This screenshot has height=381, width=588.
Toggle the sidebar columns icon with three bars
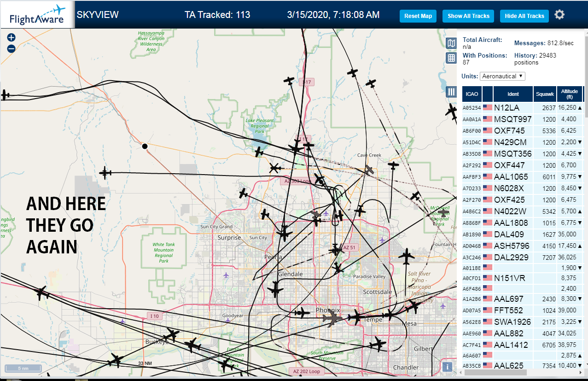click(x=451, y=92)
